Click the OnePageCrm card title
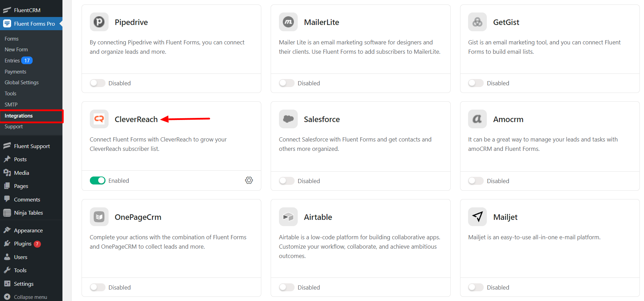This screenshot has height=301, width=644. click(138, 217)
